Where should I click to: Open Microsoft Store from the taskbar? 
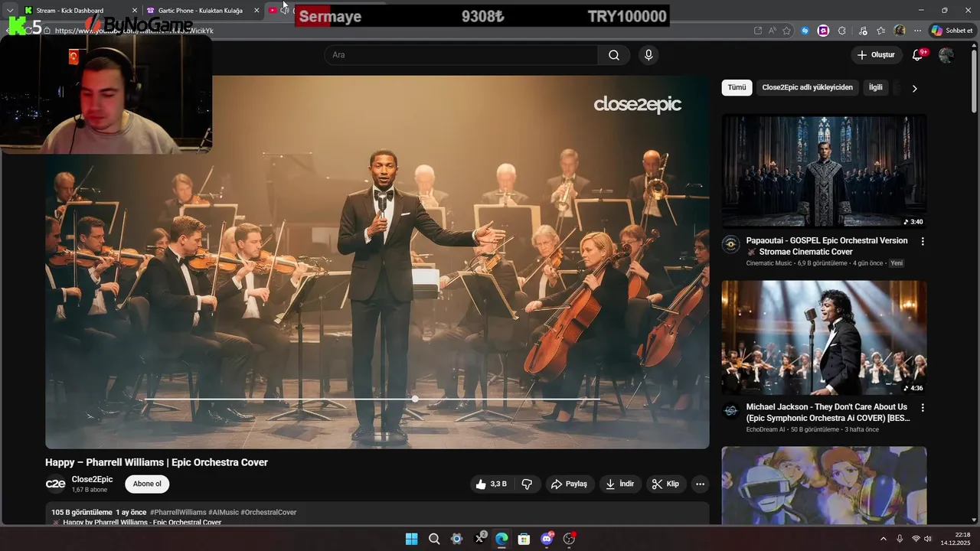click(524, 539)
